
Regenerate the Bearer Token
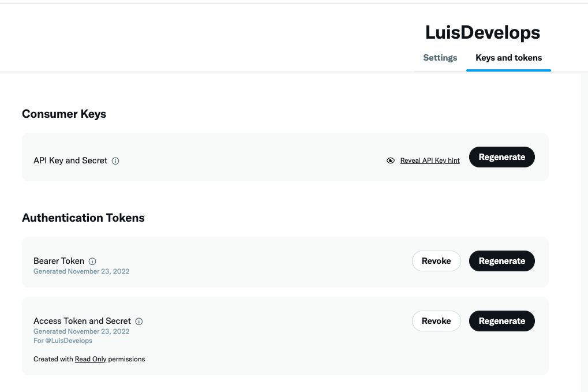502,261
